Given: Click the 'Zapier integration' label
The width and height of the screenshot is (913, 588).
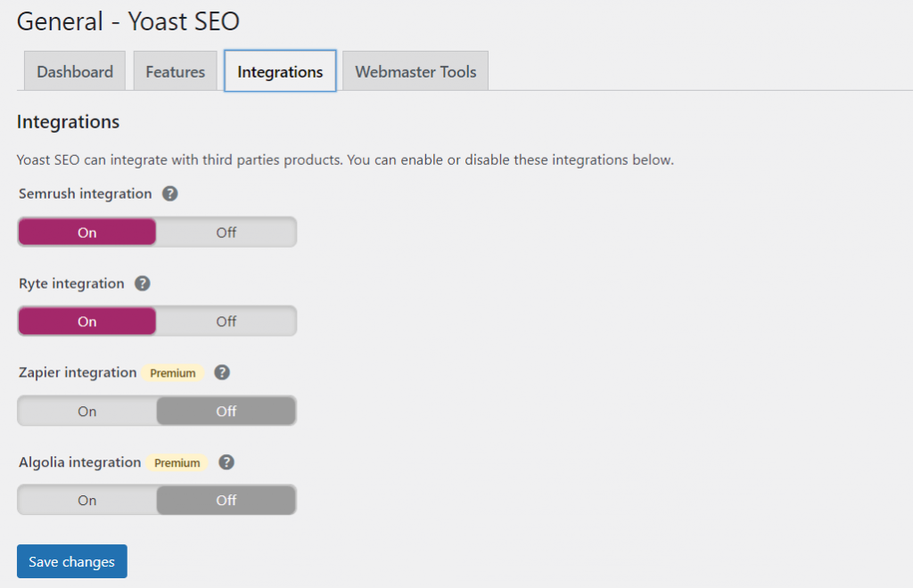Looking at the screenshot, I should pos(78,372).
